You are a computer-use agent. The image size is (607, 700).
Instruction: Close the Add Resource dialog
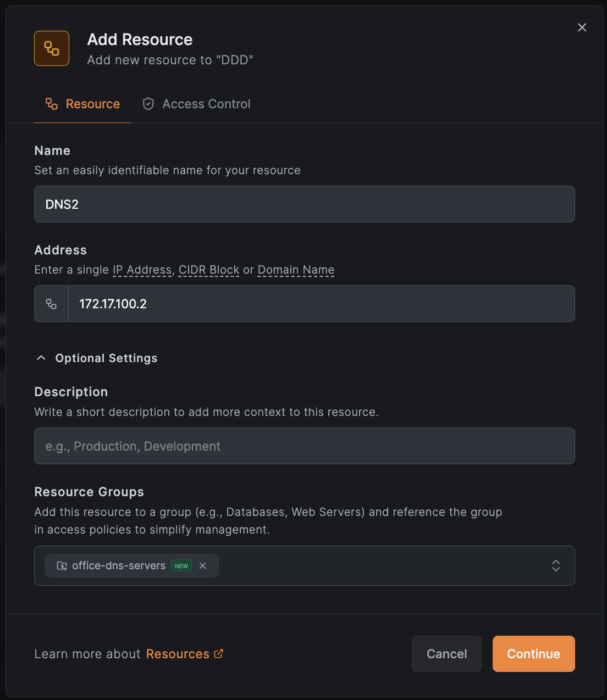[x=582, y=27]
